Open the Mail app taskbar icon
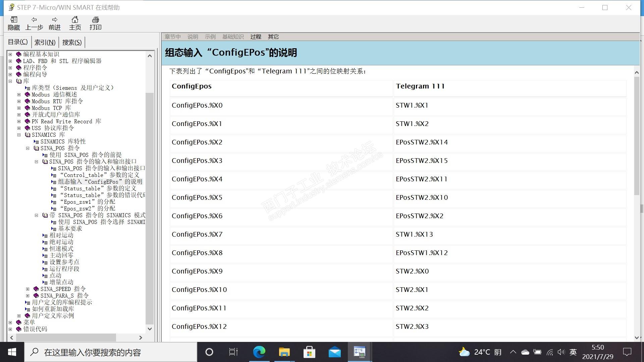 point(334,352)
